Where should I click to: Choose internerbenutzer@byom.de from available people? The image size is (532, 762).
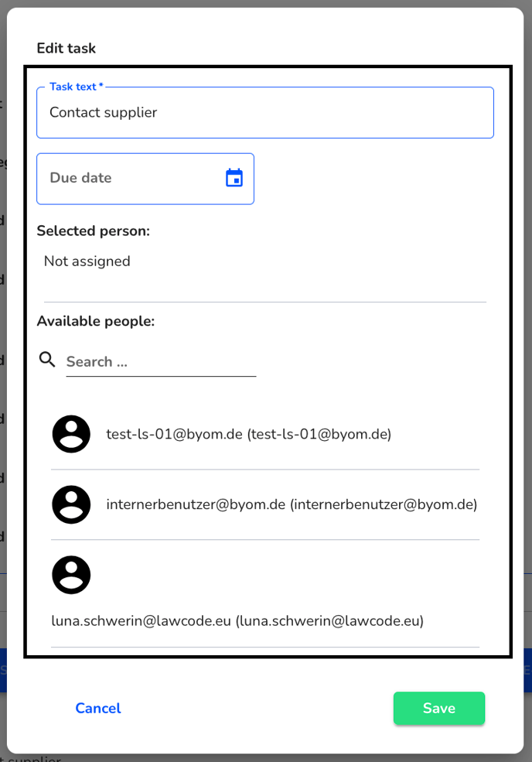pyautogui.click(x=265, y=504)
